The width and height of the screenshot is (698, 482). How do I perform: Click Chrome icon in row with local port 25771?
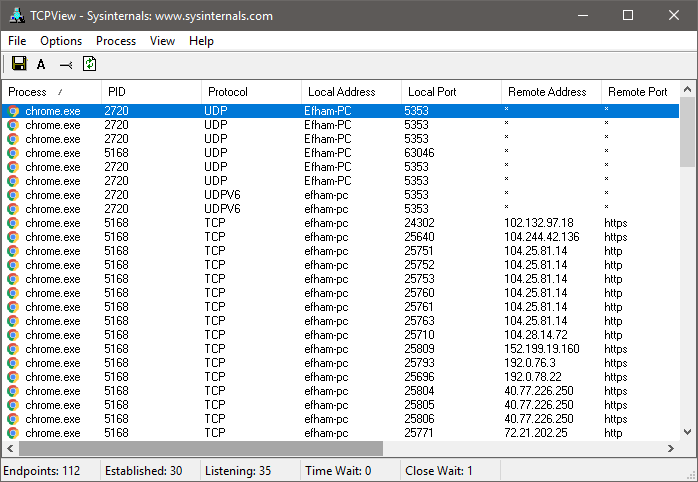point(13,433)
